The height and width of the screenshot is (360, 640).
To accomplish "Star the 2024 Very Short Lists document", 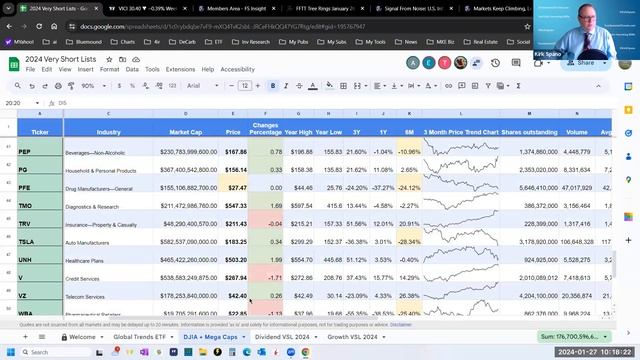I will (109, 60).
